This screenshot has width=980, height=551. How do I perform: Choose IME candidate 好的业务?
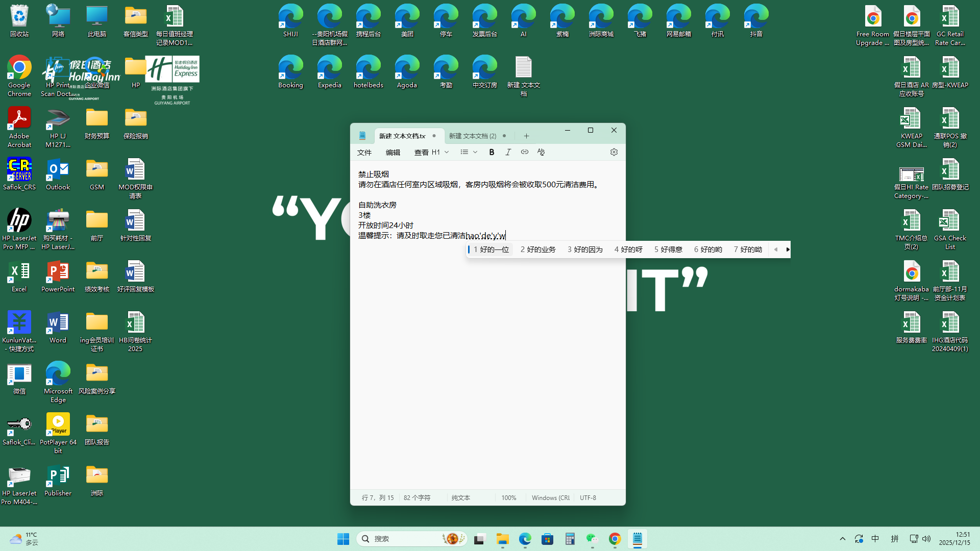538,249
